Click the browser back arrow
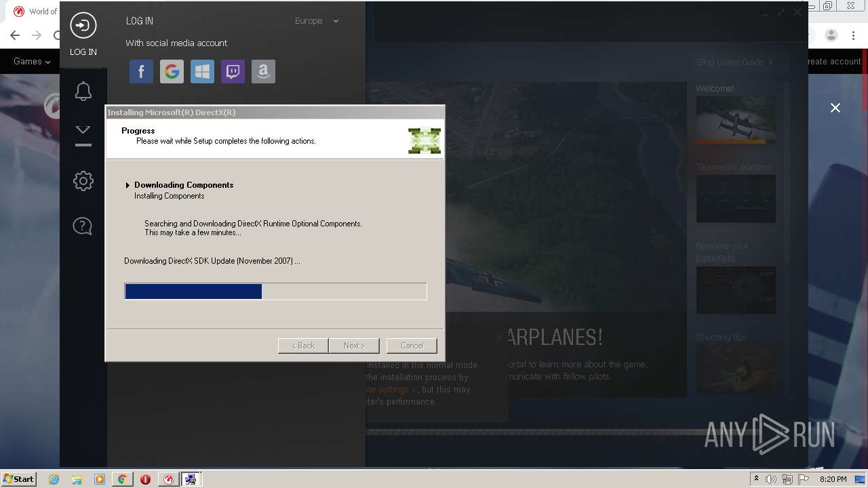 pyautogui.click(x=15, y=35)
